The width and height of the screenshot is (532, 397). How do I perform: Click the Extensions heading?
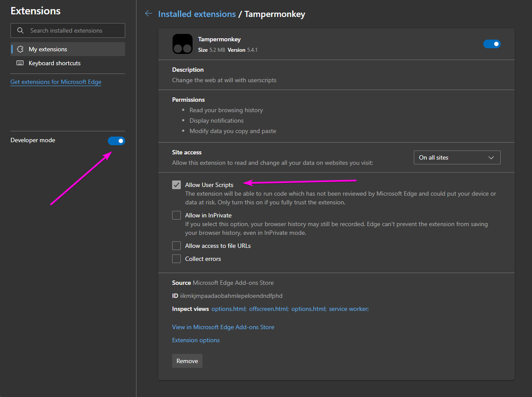(36, 11)
